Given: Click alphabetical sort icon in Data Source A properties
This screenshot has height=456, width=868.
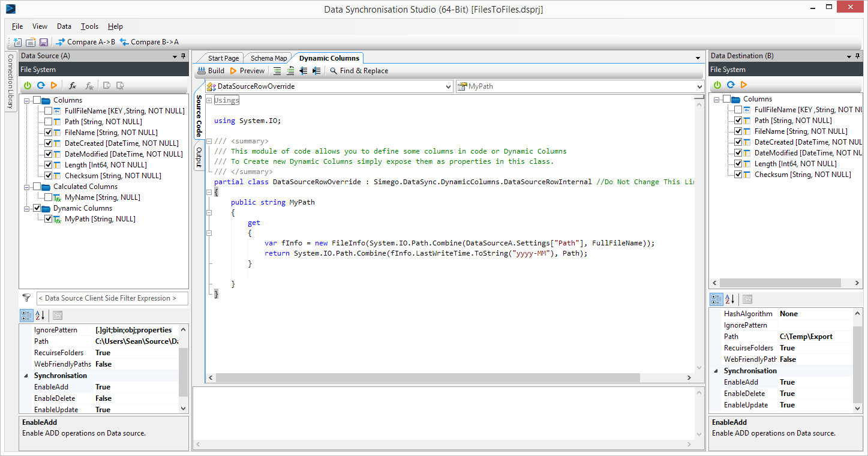Looking at the screenshot, I should click(x=40, y=315).
